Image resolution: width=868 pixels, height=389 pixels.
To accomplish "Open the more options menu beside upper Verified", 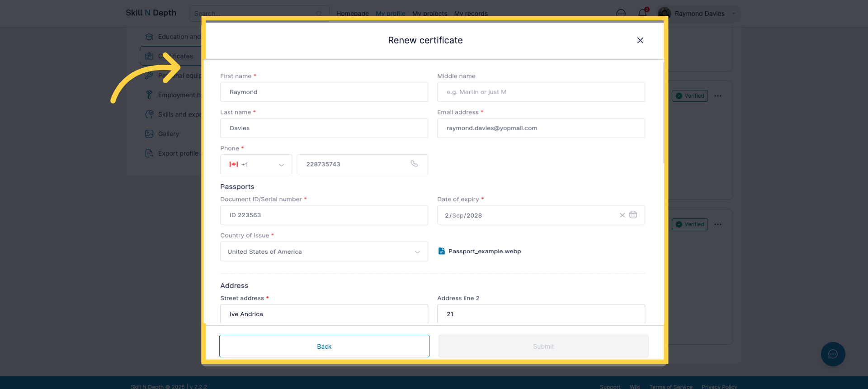I will click(718, 96).
